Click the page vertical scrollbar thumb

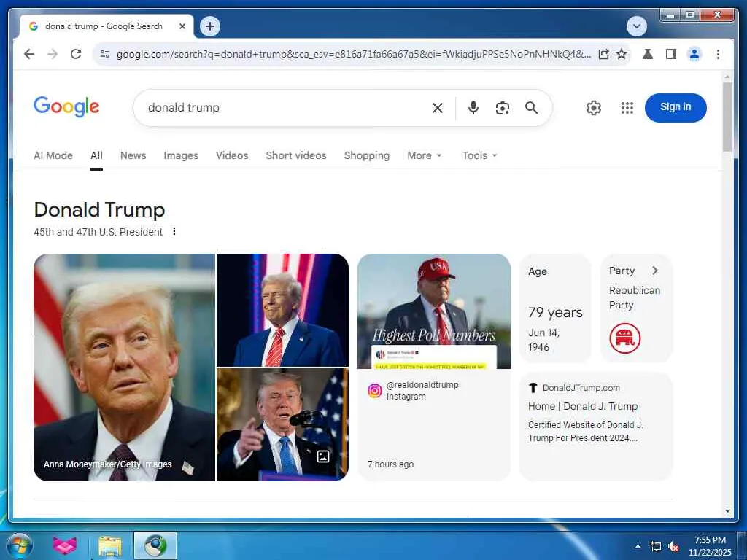(x=727, y=117)
